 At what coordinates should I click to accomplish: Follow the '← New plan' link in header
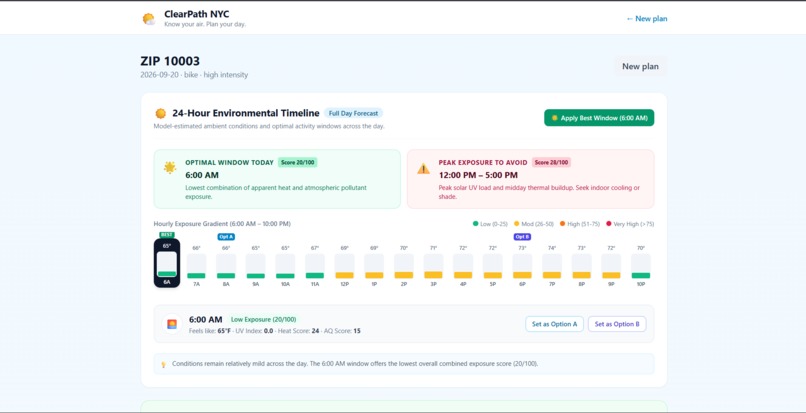click(x=647, y=19)
